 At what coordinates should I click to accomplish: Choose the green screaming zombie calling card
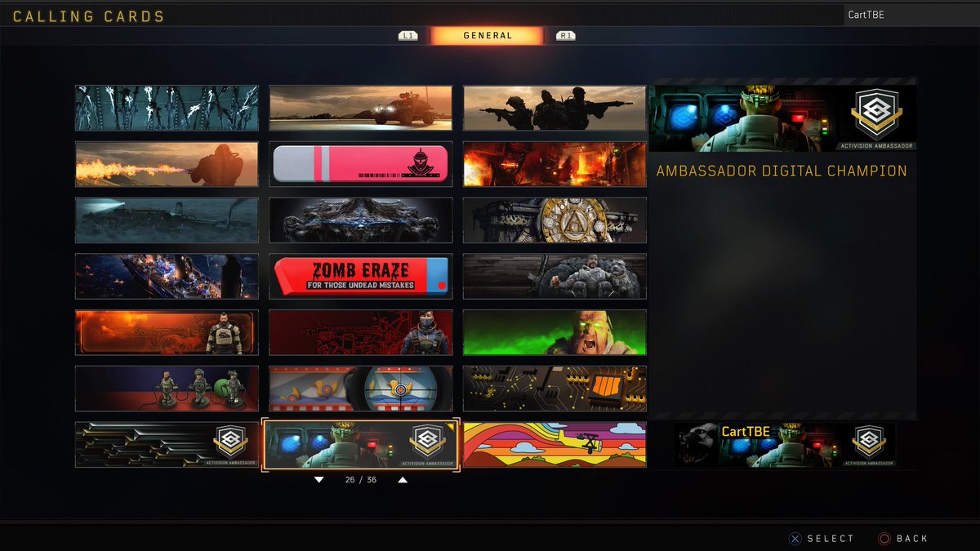coord(555,332)
